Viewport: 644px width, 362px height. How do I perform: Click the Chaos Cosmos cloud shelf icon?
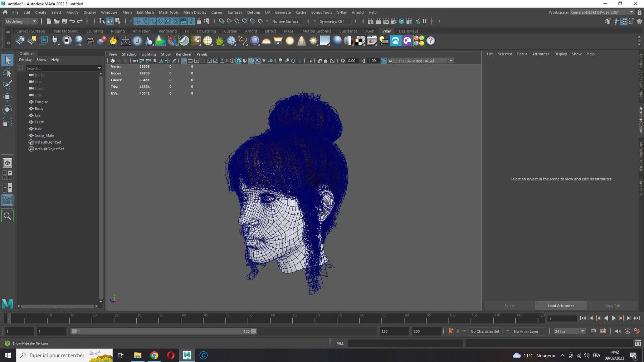click(395, 41)
